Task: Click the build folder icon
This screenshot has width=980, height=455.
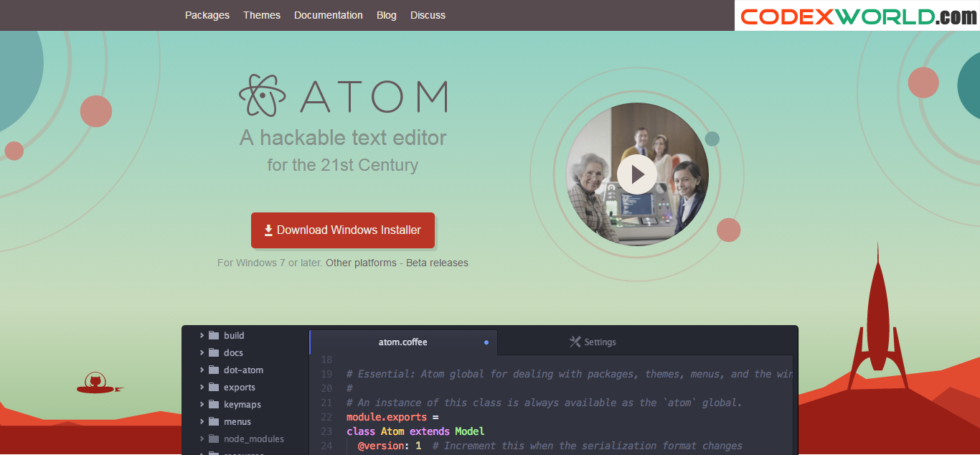Action: click(x=214, y=335)
